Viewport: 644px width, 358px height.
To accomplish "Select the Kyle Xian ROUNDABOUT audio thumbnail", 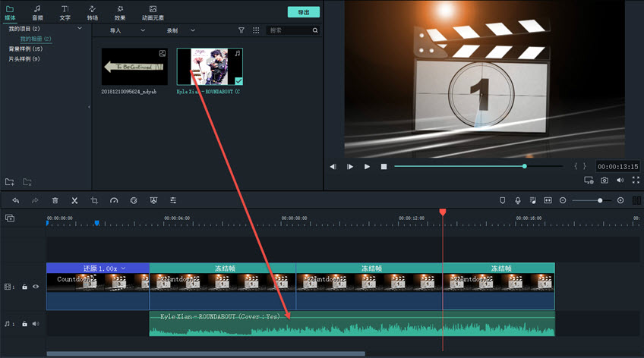I will 210,67.
